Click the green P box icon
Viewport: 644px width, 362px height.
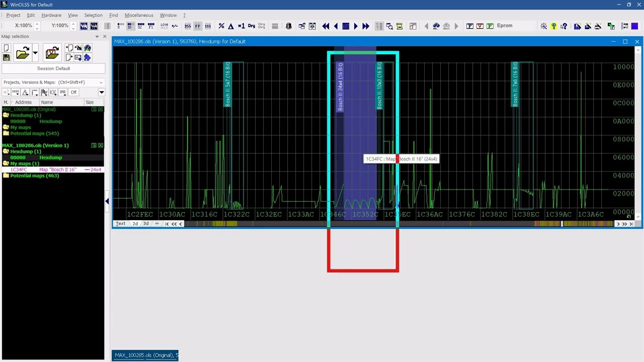pyautogui.click(x=490, y=26)
